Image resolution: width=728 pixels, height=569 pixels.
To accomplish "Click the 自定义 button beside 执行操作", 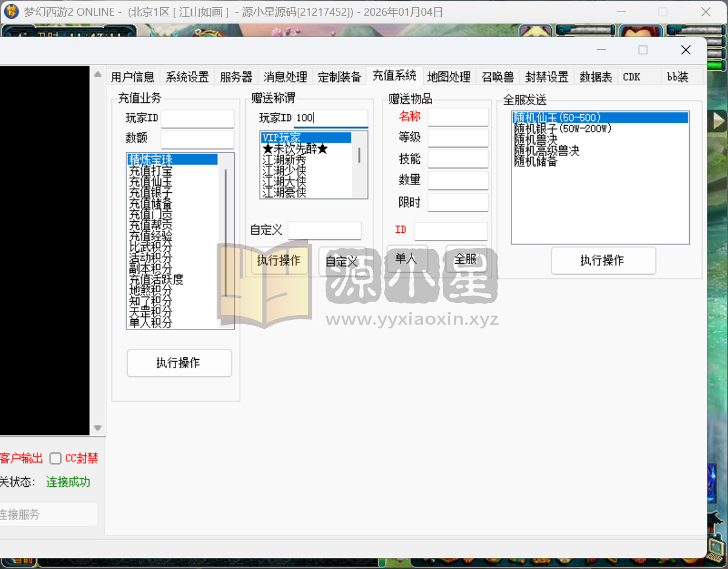I will [x=343, y=261].
